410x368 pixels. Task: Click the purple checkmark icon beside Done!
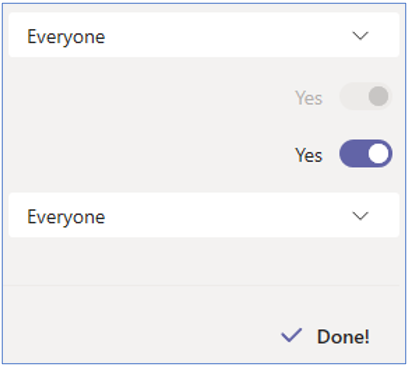[291, 335]
